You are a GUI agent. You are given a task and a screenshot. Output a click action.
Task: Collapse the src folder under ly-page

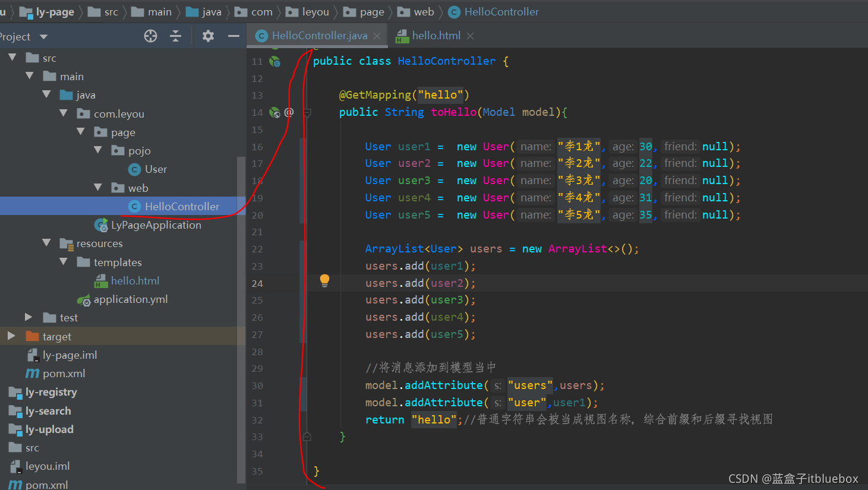[x=12, y=58]
